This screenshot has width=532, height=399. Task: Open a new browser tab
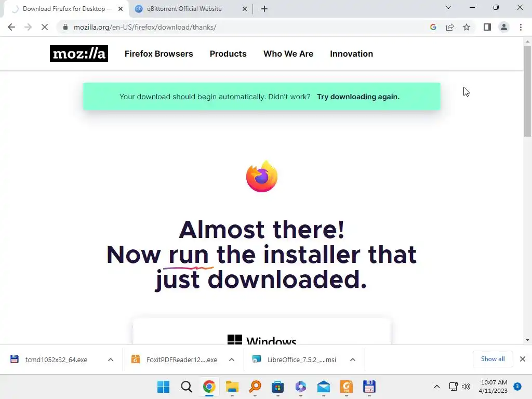pos(264,9)
